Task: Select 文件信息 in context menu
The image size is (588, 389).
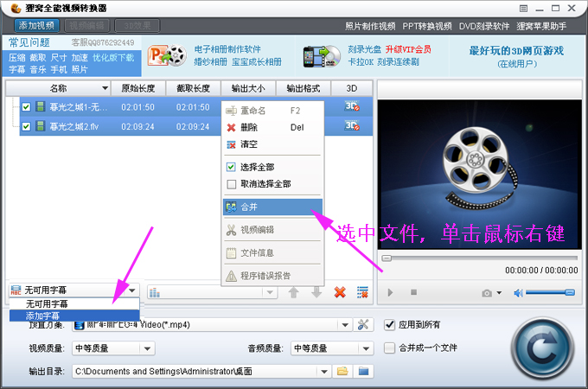Action: [x=272, y=253]
